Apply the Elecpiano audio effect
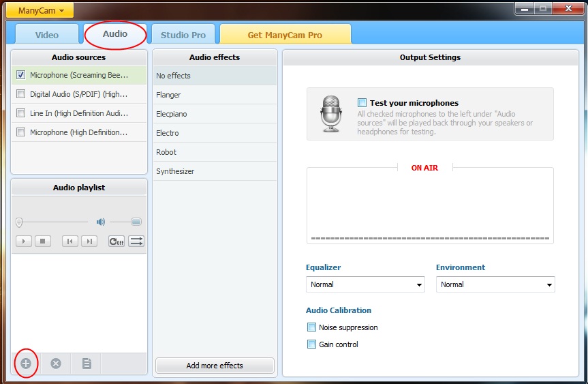Viewport: 588px width, 384px height. (x=215, y=114)
